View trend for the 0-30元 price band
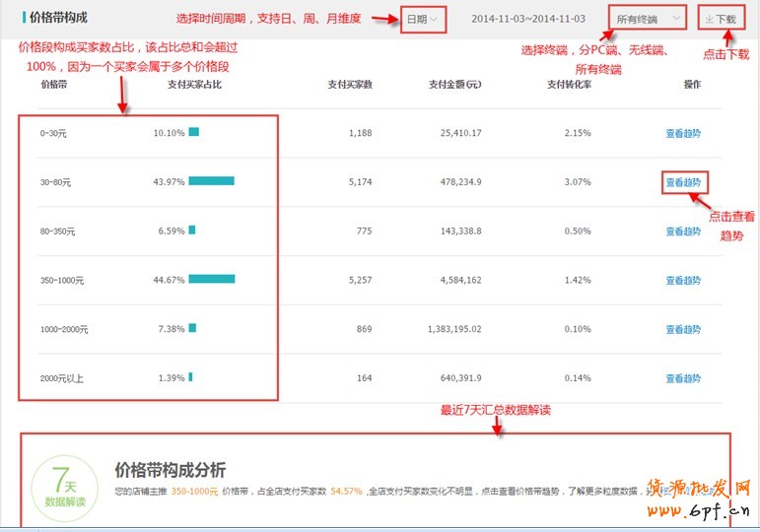The width and height of the screenshot is (760, 532). [682, 133]
